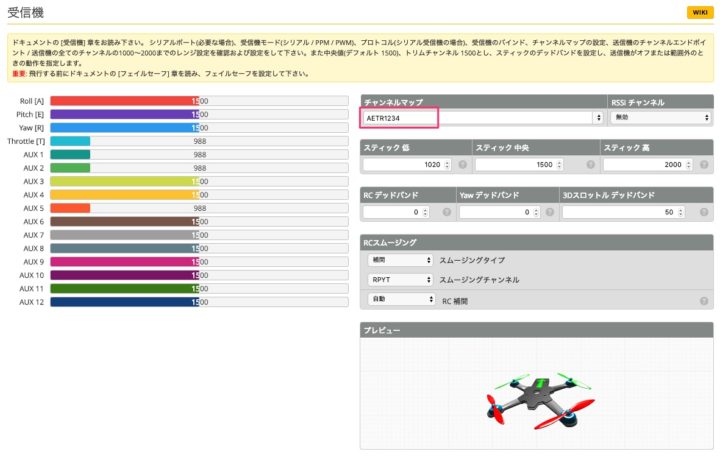Image resolution: width=720 pixels, height=457 pixels.
Task: Click stepper on スティック 低 value 1020
Action: click(x=446, y=165)
